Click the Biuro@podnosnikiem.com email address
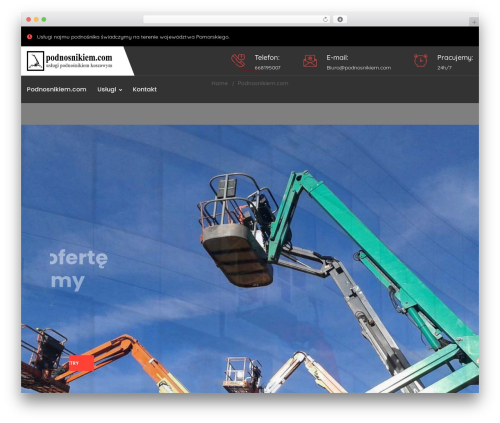This screenshot has width=500, height=423. pos(359,68)
